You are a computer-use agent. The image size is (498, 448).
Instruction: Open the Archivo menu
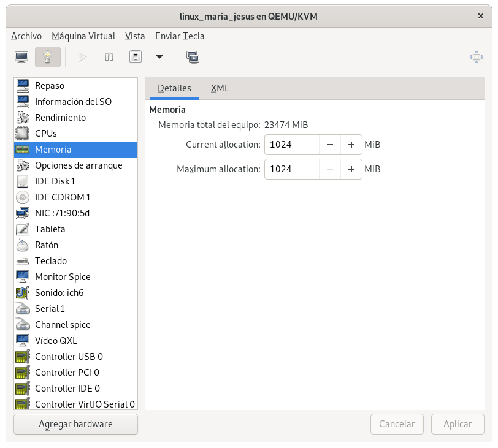pyautogui.click(x=26, y=36)
